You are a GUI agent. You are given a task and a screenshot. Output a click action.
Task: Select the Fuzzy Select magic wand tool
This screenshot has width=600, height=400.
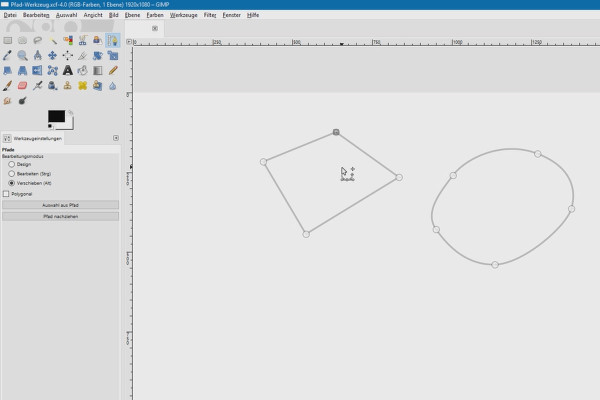[53, 41]
